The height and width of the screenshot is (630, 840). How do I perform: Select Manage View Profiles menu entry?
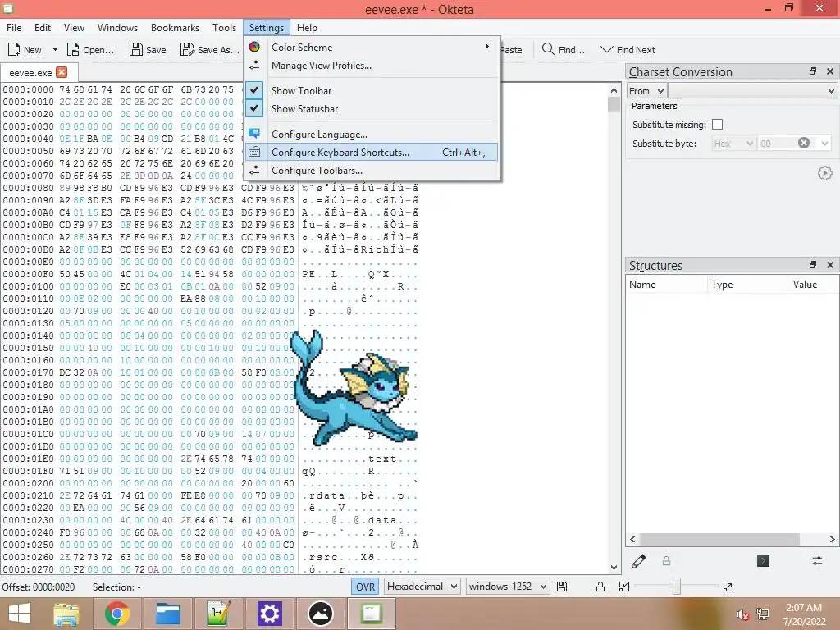(x=372, y=65)
